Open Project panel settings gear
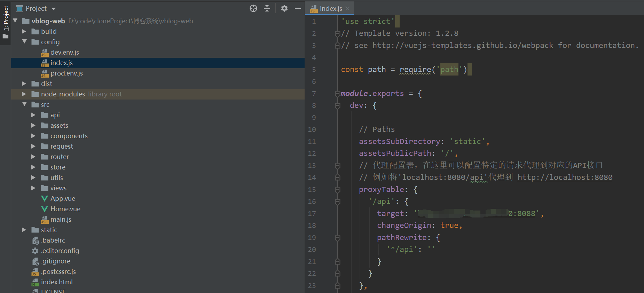The height and width of the screenshot is (293, 644). point(284,8)
